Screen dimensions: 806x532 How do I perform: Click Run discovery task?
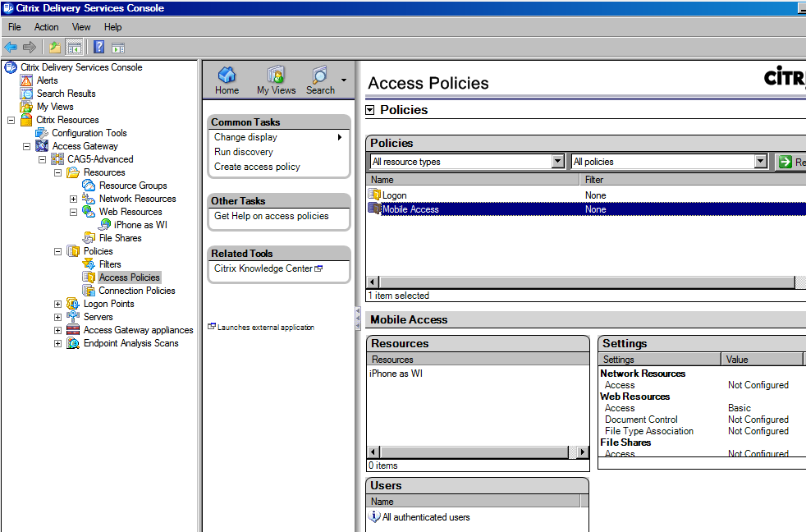pyautogui.click(x=244, y=152)
